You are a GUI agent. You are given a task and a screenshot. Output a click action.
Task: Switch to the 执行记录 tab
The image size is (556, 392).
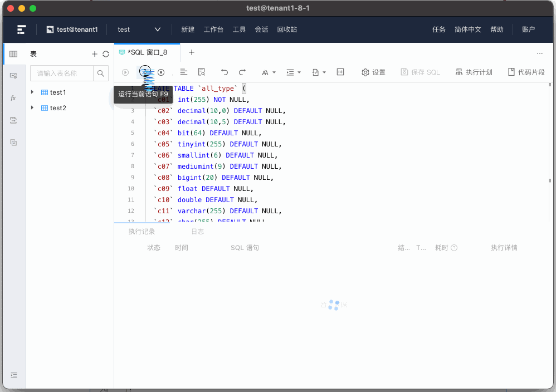142,232
